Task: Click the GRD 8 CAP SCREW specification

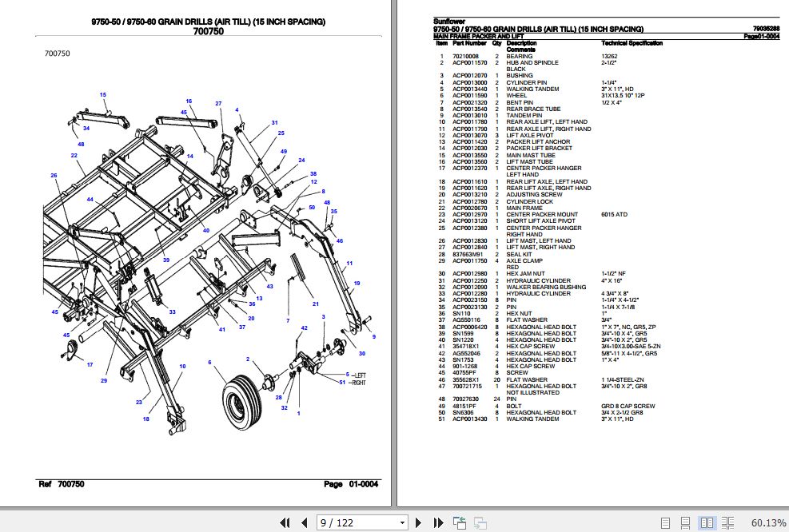Action: pos(628,407)
